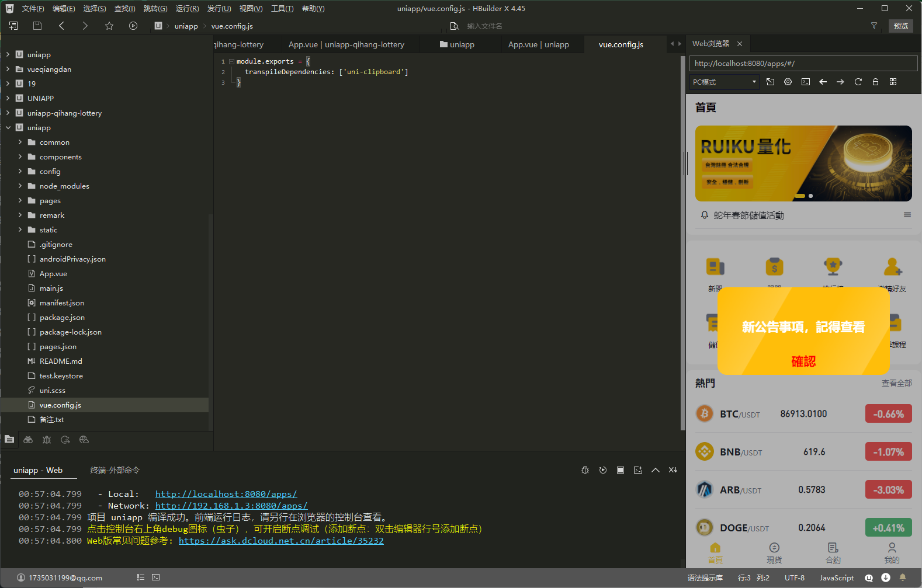
Task: Expand the components folder
Action: click(x=20, y=156)
